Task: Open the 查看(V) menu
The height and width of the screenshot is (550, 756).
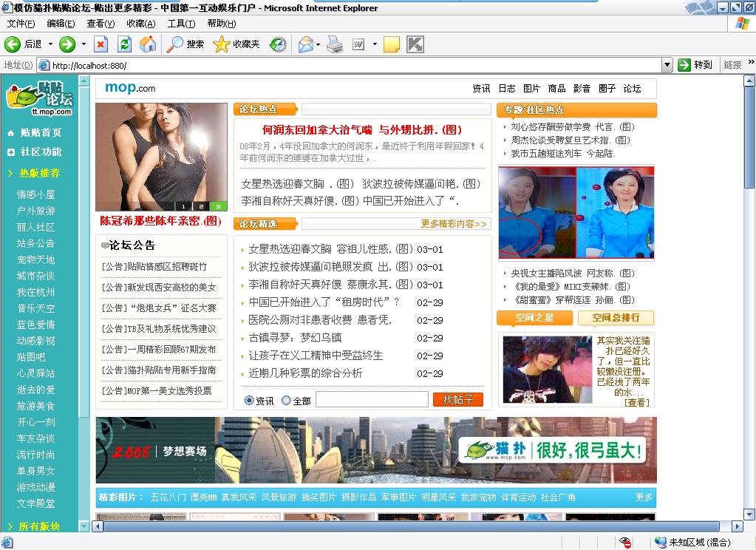Action: tap(101, 24)
